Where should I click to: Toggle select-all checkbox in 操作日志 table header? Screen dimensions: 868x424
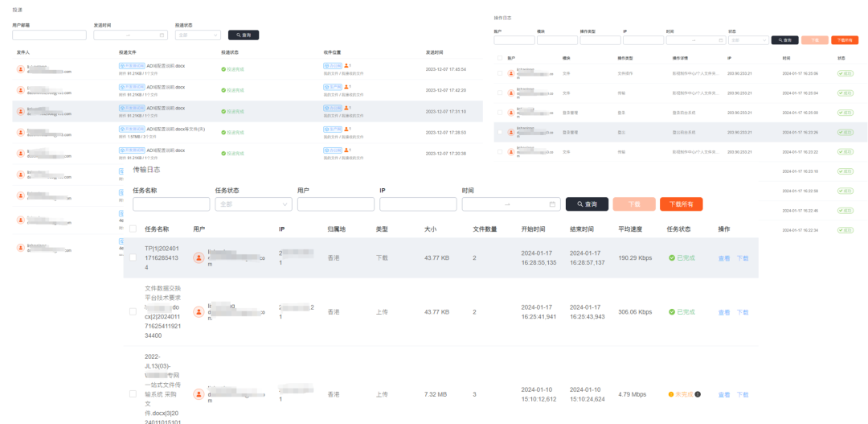pos(500,58)
